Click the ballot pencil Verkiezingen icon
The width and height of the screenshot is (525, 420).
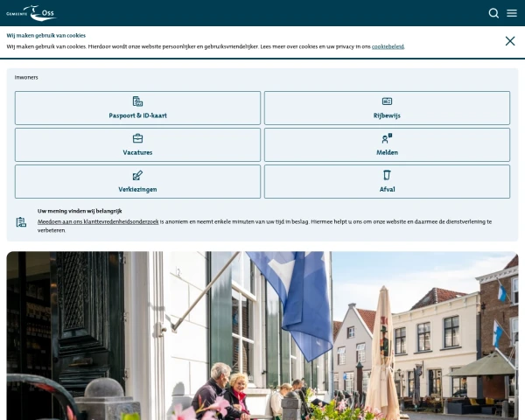[137, 175]
